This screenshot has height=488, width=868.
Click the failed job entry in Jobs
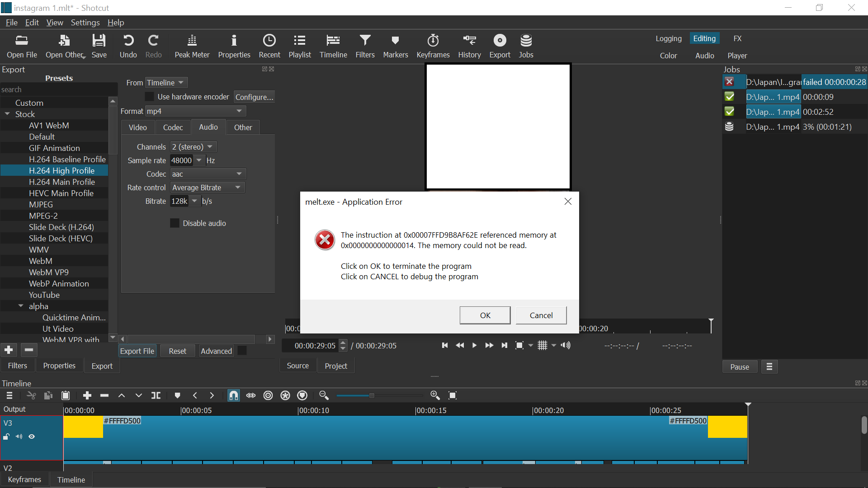click(x=794, y=82)
